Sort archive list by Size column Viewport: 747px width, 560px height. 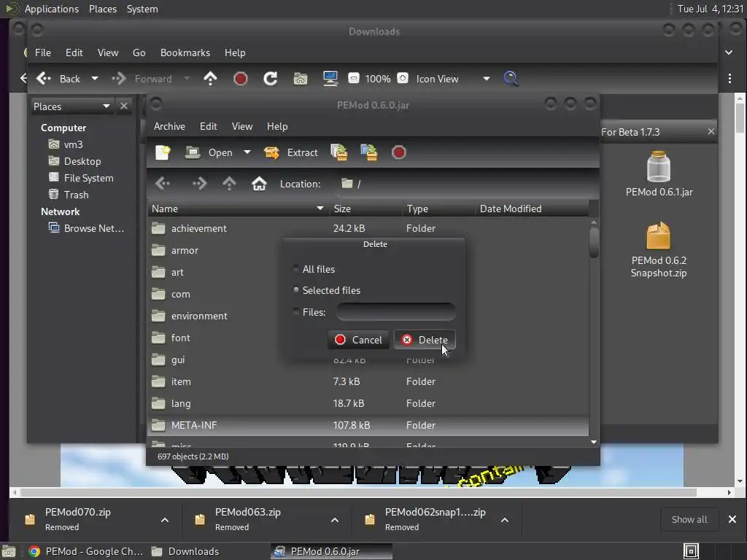click(x=365, y=209)
